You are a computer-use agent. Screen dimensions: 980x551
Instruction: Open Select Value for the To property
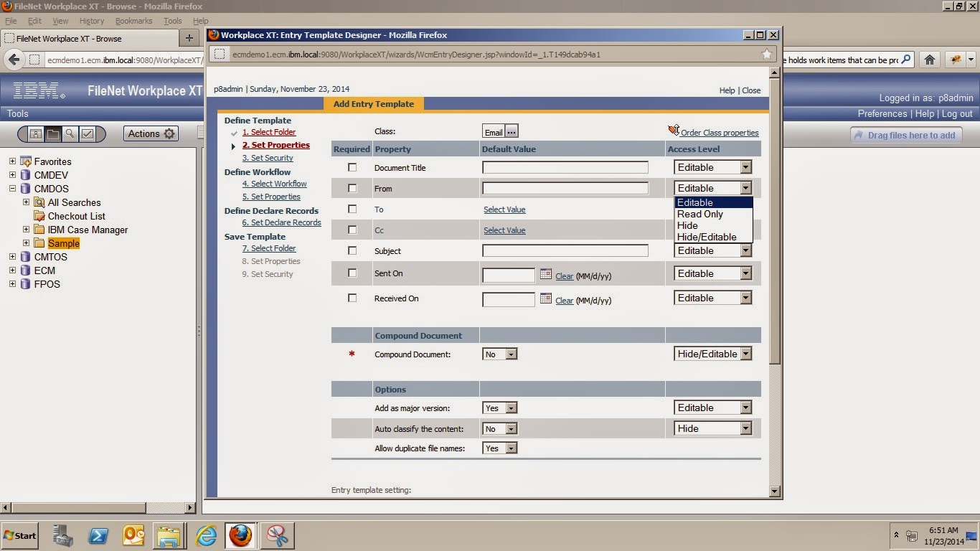506,209
